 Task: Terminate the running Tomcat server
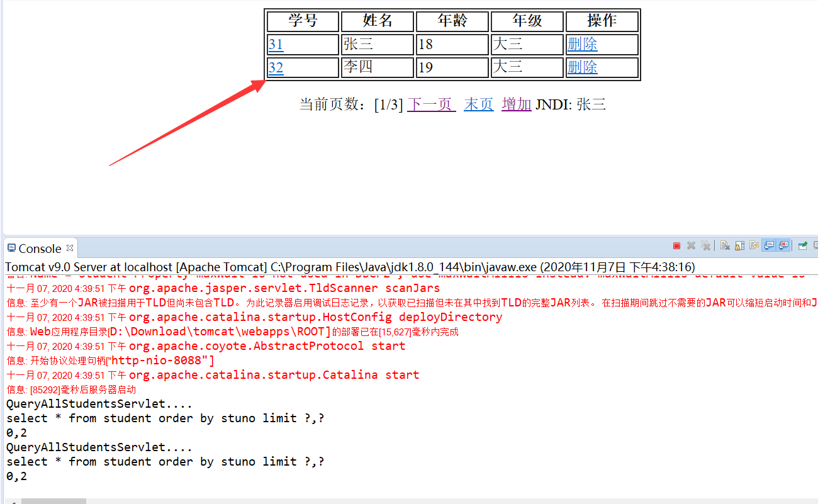676,245
